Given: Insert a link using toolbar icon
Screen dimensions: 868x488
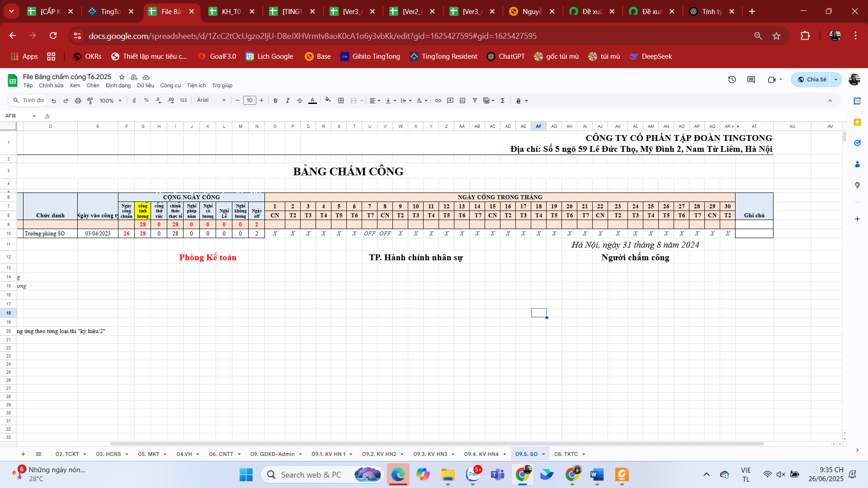Looking at the screenshot, I should click(438, 100).
